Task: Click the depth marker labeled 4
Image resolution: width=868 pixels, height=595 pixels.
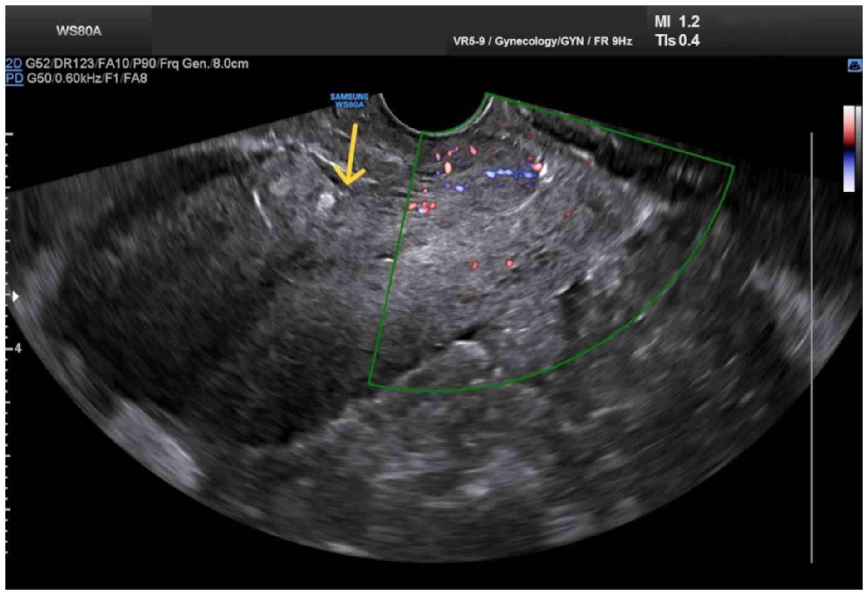Action: 18,348
